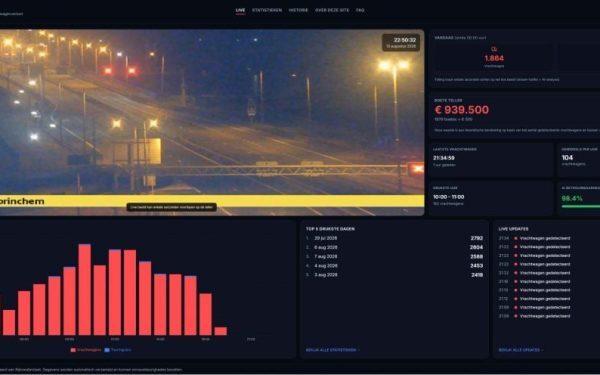Viewport: 600px width, 375px height.
Task: Select the 3 aug 2025 row
Action: tap(395, 275)
